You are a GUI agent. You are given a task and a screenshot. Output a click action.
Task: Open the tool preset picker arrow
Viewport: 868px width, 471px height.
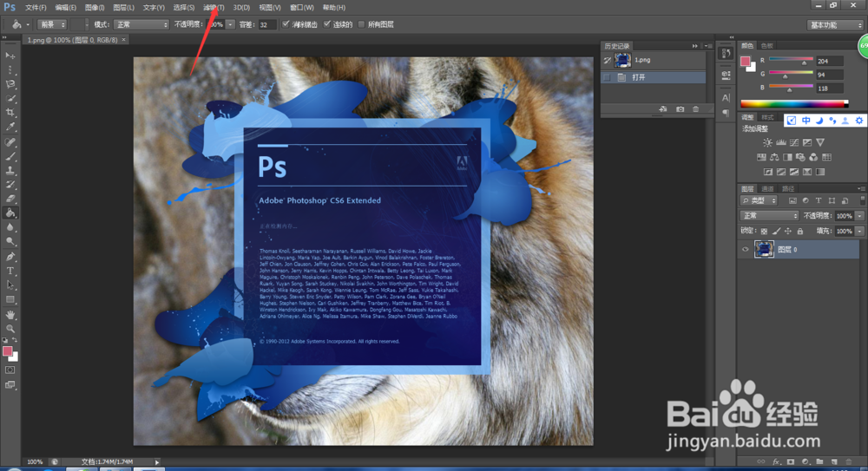point(28,24)
